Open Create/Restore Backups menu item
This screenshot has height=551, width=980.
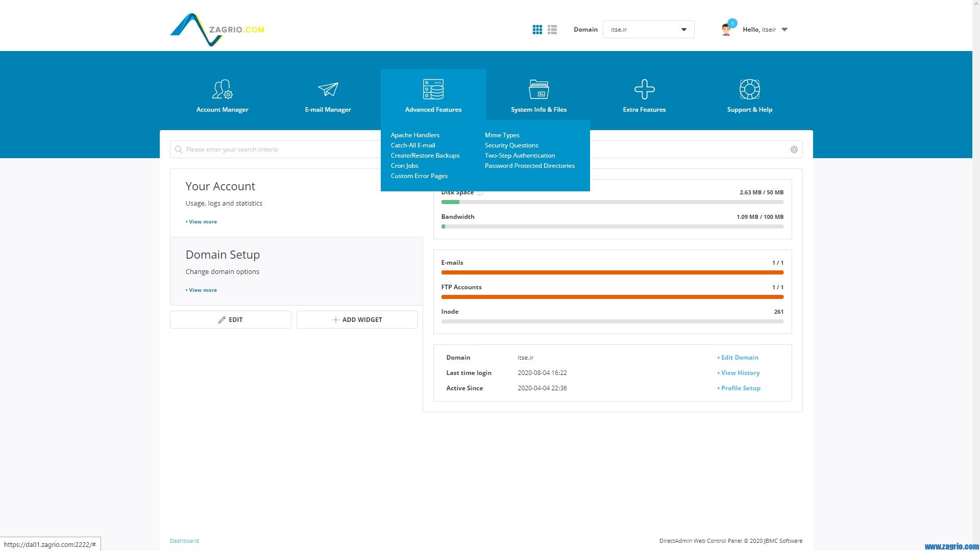pyautogui.click(x=425, y=156)
